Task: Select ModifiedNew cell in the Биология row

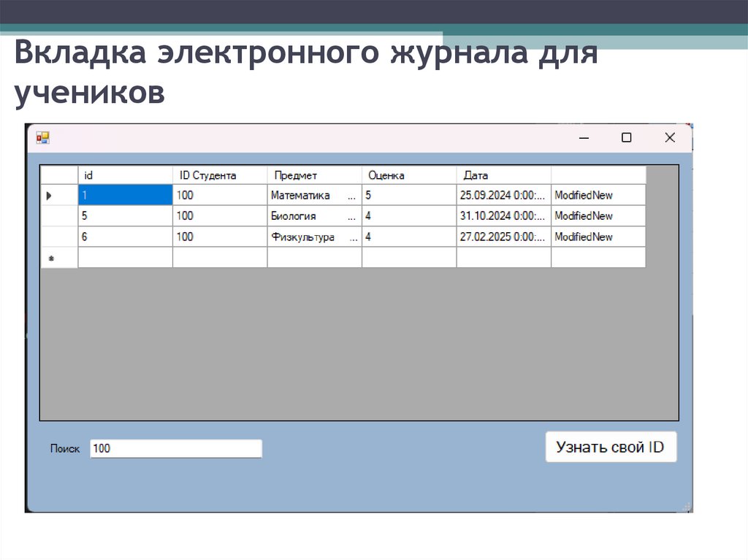Action: pos(598,216)
